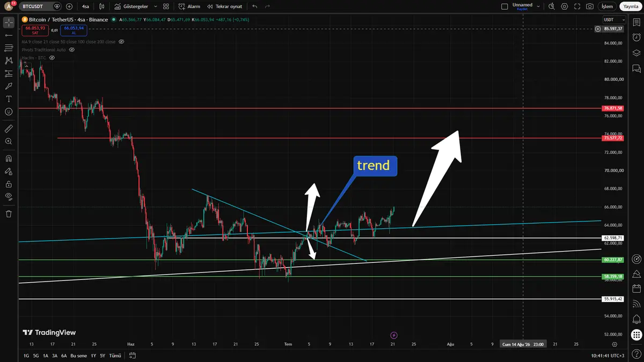
Task: Open the USDT currency dropdown
Action: (x=614, y=20)
